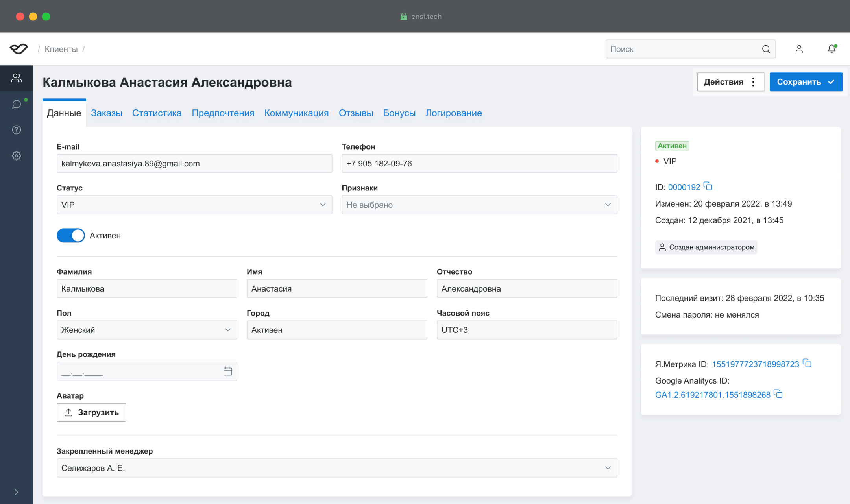Open the Пол gender dropdown
850x504 pixels.
point(146,330)
